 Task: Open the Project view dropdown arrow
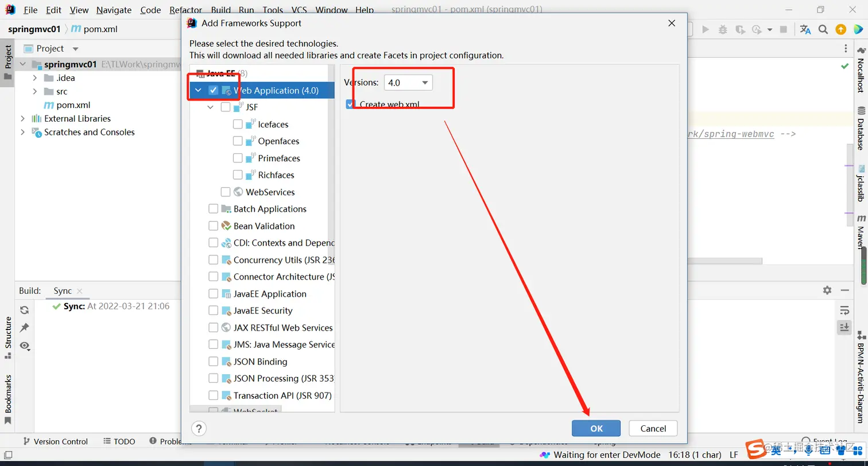coord(75,49)
